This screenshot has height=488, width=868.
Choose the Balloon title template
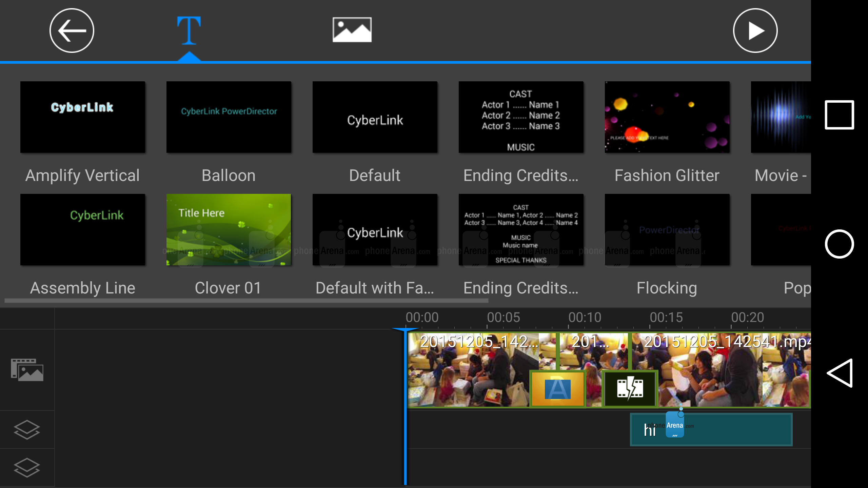click(x=229, y=117)
